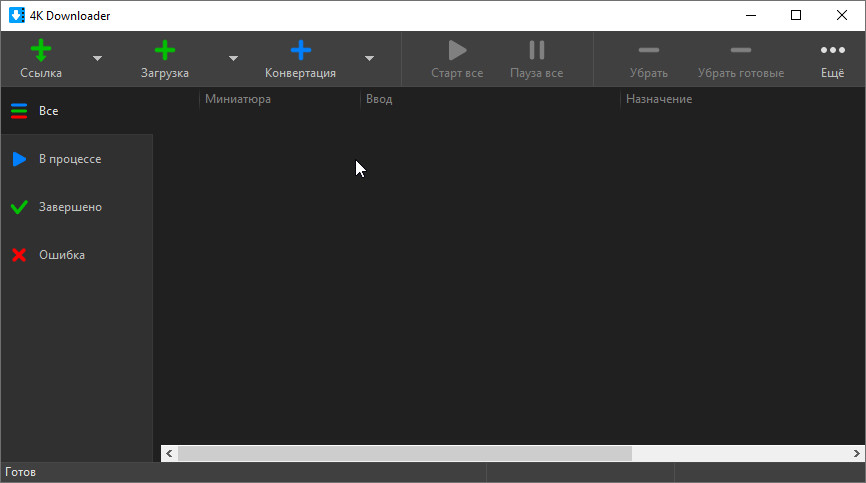Expand the dropdown arrow beside Загрузка
The width and height of the screenshot is (866, 483).
[x=233, y=59]
